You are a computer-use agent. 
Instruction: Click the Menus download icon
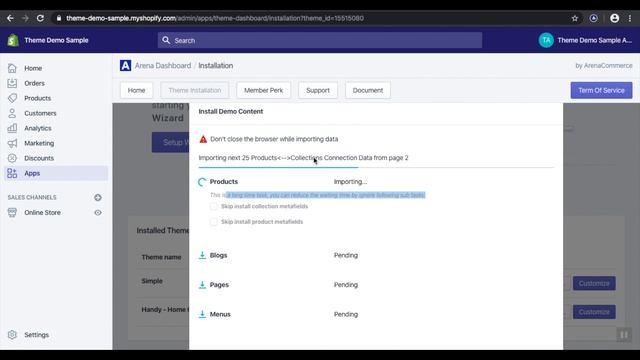coord(202,314)
